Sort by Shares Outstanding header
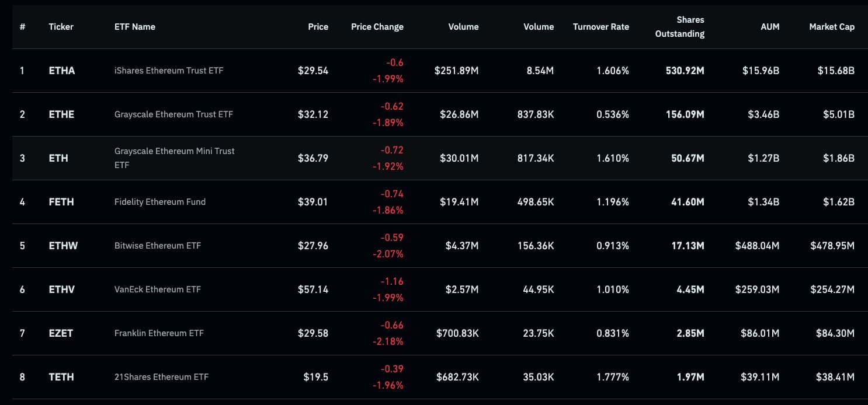868x405 pixels. pyautogui.click(x=680, y=27)
